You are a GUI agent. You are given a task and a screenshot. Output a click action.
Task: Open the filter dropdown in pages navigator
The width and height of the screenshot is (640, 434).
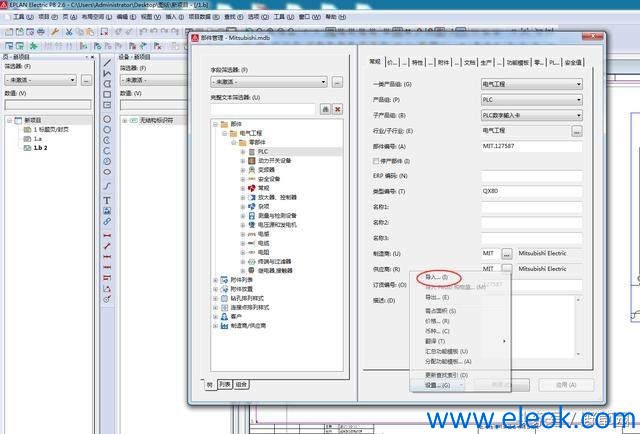point(72,80)
